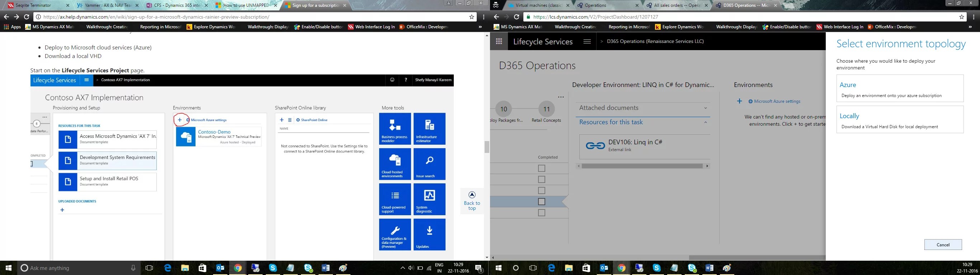Bookmark the ax.help.dynamics.com page with star icon
Screen dimensions: 980x275
point(472,17)
